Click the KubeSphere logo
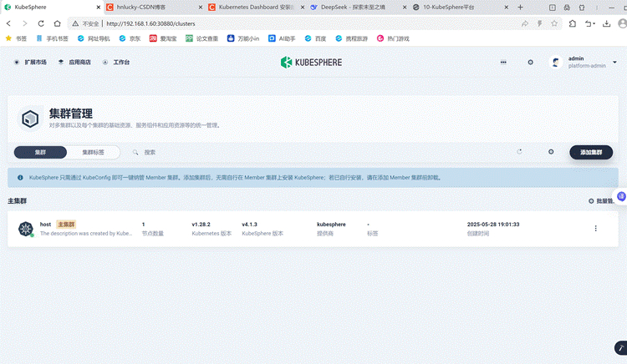This screenshot has height=364, width=627. [x=311, y=63]
